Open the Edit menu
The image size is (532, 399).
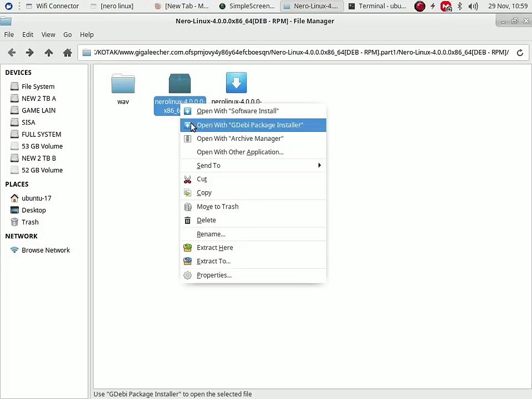pyautogui.click(x=28, y=34)
